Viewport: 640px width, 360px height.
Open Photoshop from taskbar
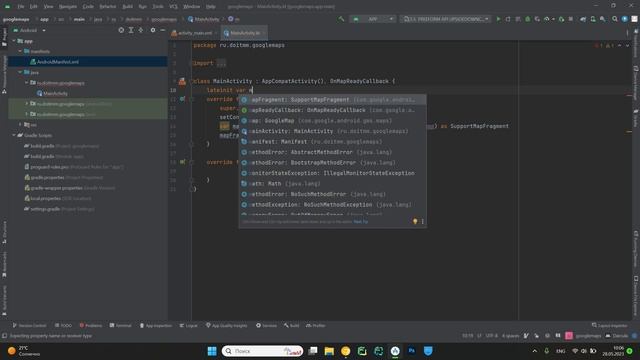[411, 351]
